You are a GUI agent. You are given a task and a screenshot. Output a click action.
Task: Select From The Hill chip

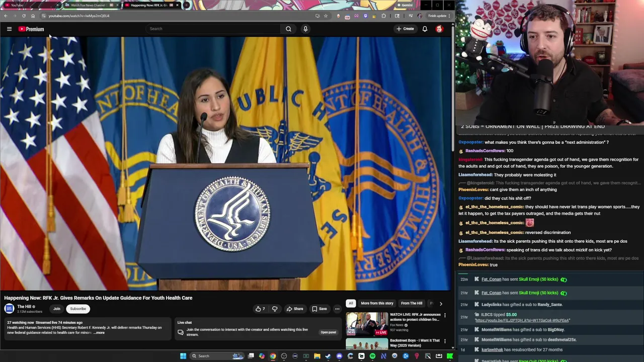412,303
